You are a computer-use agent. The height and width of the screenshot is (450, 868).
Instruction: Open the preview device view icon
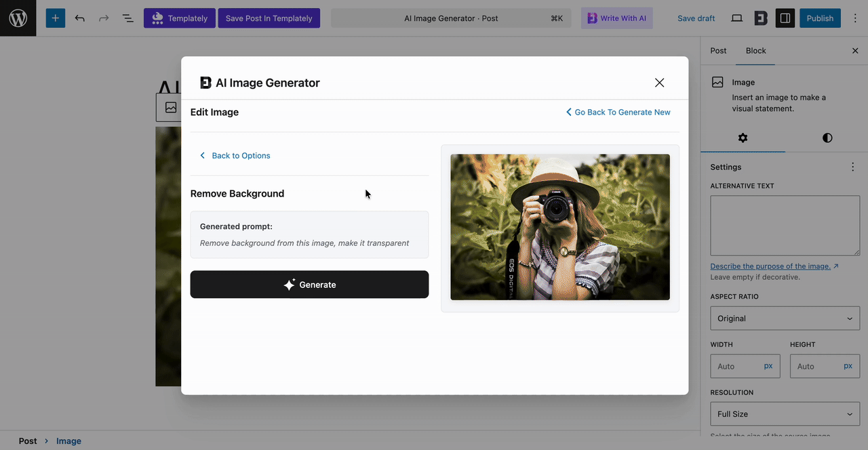coord(737,18)
